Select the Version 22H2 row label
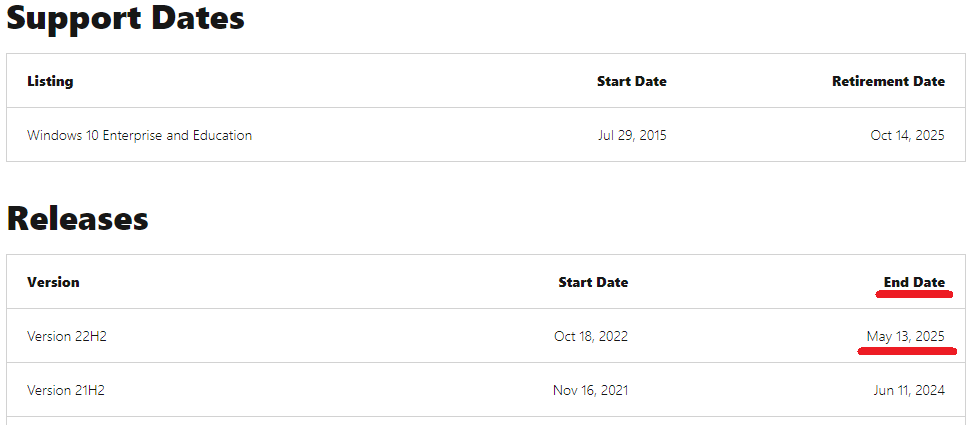977x425 pixels. [x=67, y=336]
